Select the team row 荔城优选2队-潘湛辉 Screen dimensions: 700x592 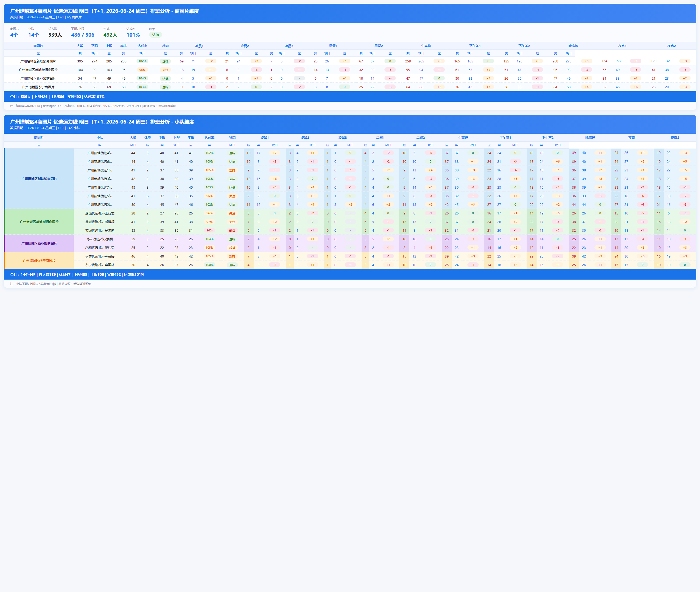385,222
